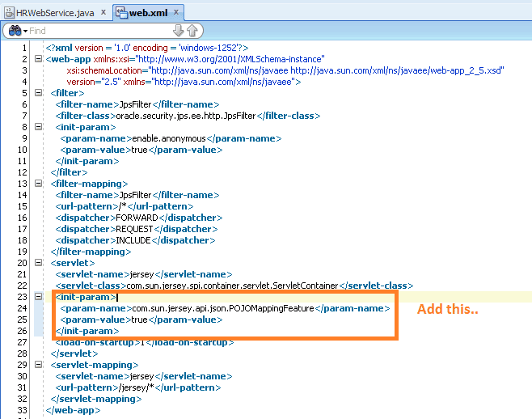Click the find previous up arrow
Image resolution: width=532 pixels, height=419 pixels.
(192, 31)
